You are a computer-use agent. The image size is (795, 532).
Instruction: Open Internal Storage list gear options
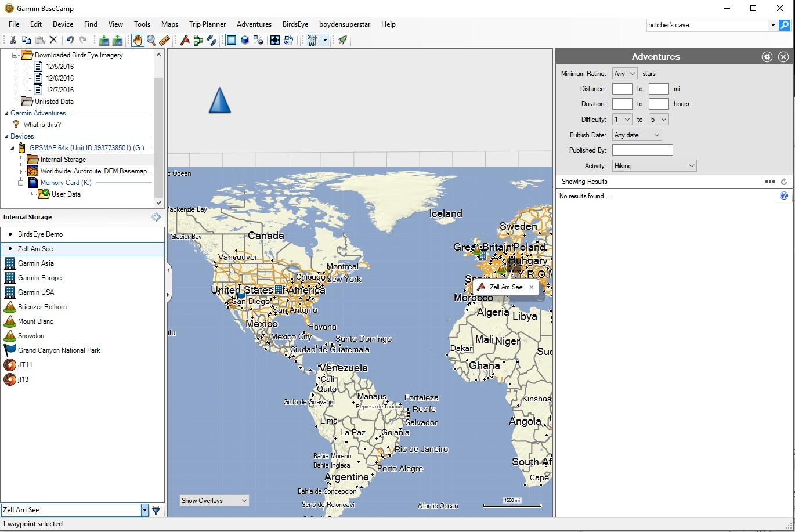coord(156,217)
